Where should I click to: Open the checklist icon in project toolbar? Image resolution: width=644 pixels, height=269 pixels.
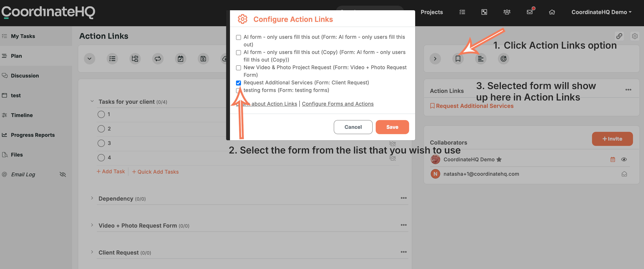point(112,59)
